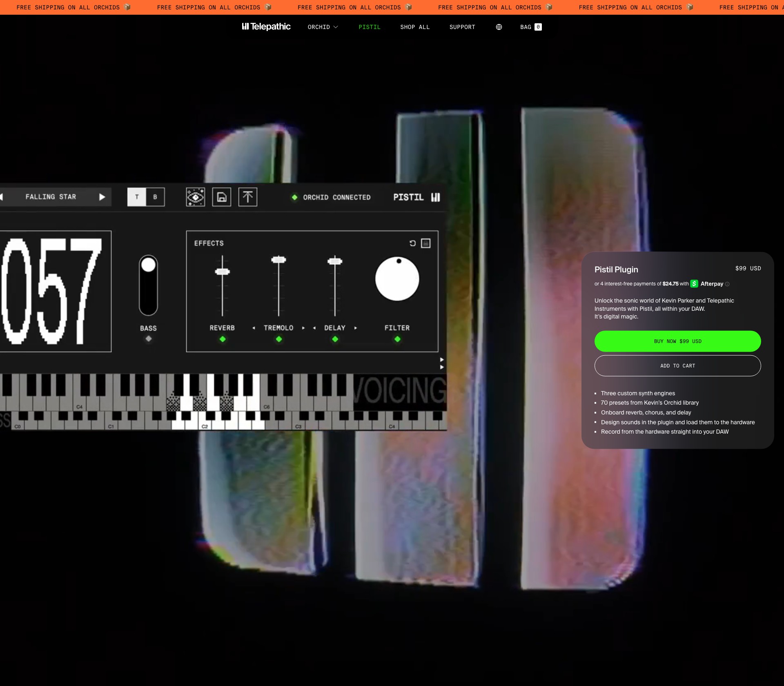Enable the BASS diamond indicator
Image resolution: width=784 pixels, height=686 pixels.
click(x=149, y=339)
